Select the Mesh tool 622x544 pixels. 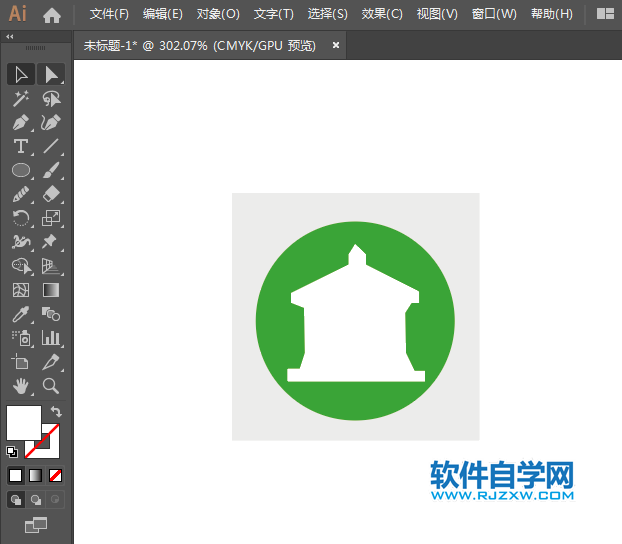tap(21, 290)
